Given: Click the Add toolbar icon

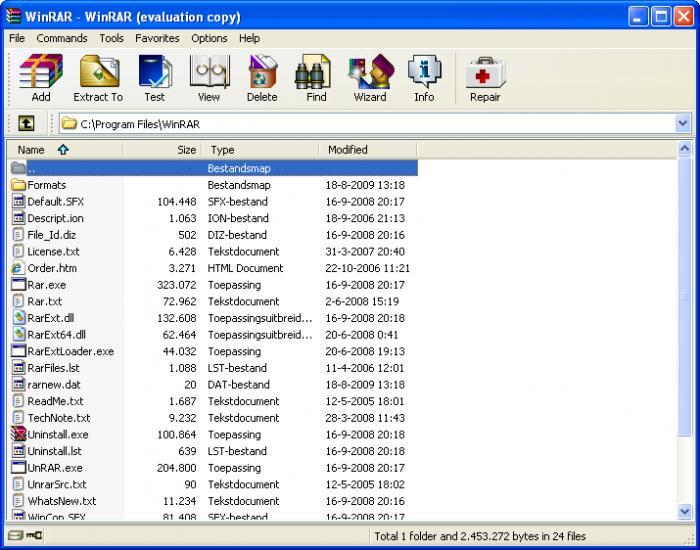Looking at the screenshot, I should pyautogui.click(x=41, y=71).
